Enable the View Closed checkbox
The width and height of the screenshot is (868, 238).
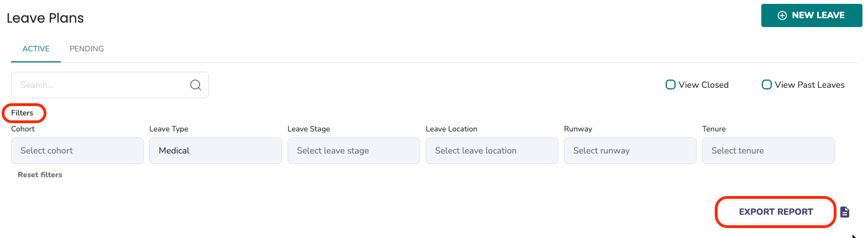pos(671,84)
